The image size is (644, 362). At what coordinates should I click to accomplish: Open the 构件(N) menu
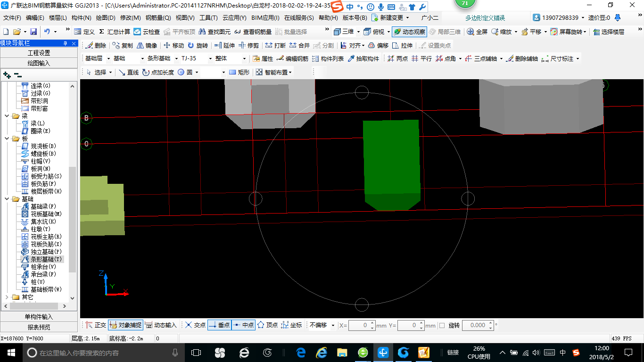coord(81,18)
